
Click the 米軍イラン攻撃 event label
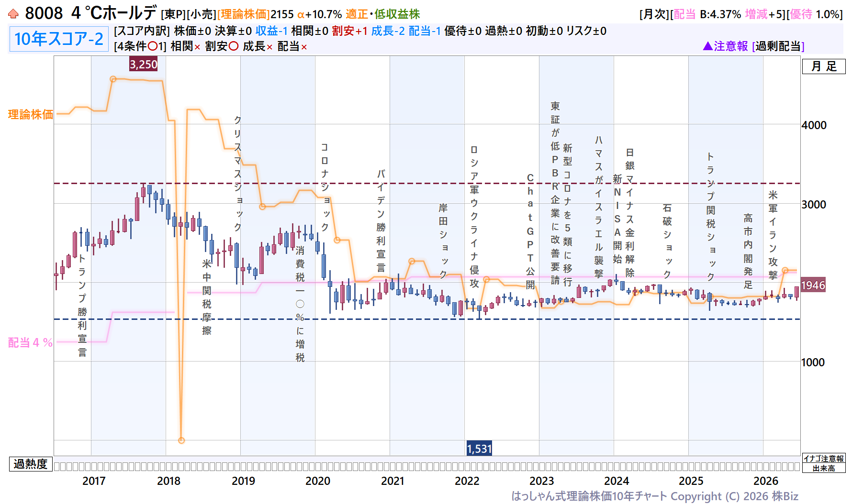click(773, 235)
